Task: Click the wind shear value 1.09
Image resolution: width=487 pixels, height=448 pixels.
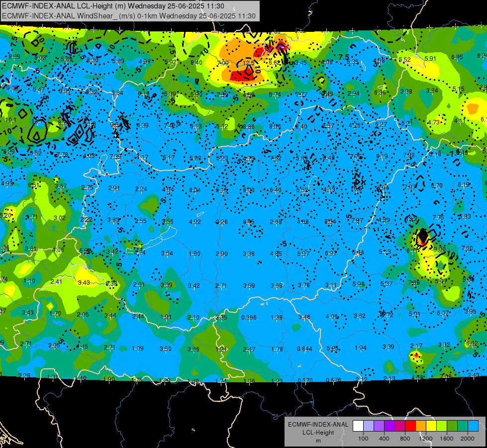Action: [138, 348]
